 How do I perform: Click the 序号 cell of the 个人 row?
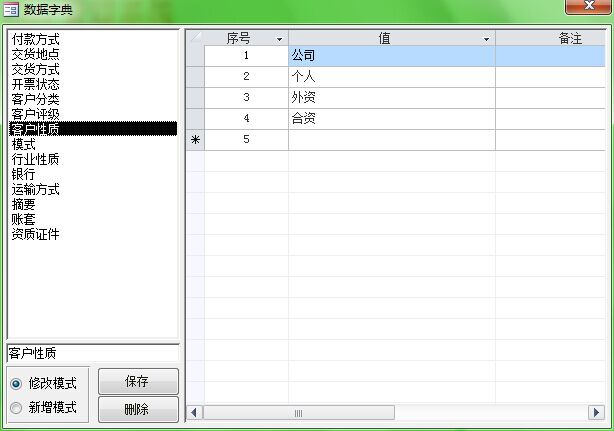(246, 77)
